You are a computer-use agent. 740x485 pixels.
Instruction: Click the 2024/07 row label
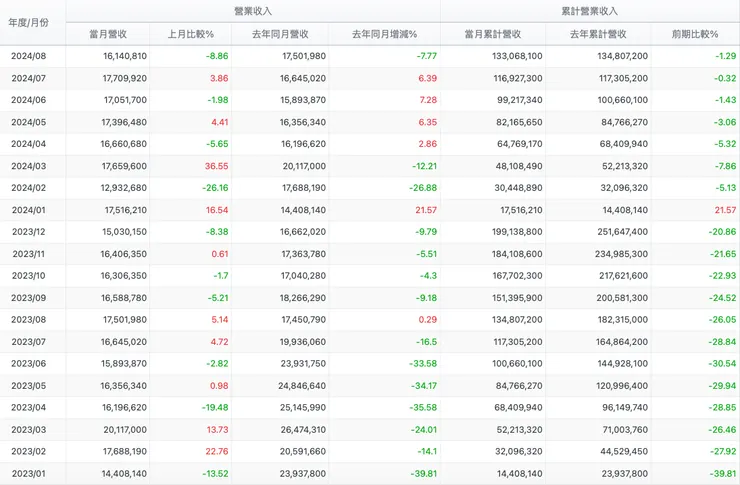pos(29,78)
